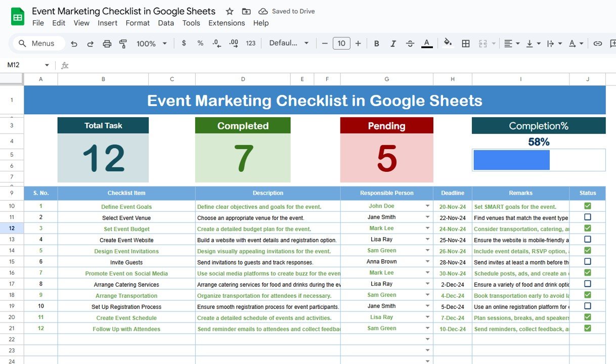The height and width of the screenshot is (364, 616).
Task: Redo the last action
Action: click(91, 43)
